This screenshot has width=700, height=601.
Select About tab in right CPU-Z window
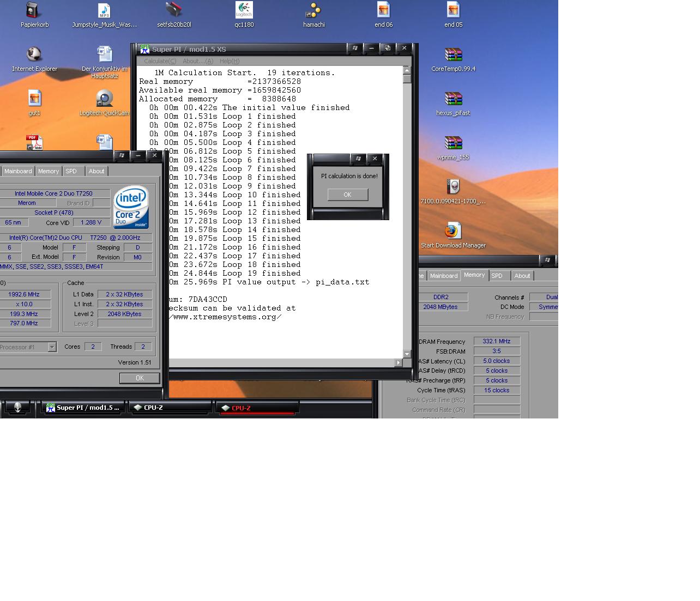(x=522, y=276)
